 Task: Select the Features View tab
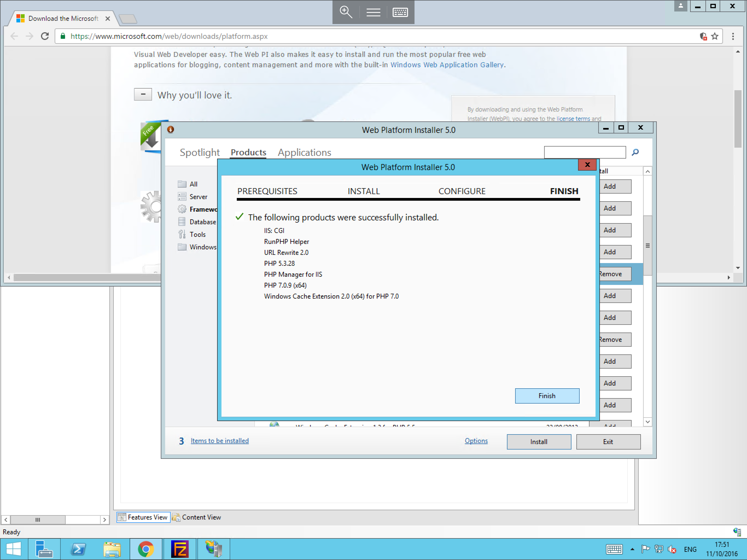point(143,517)
